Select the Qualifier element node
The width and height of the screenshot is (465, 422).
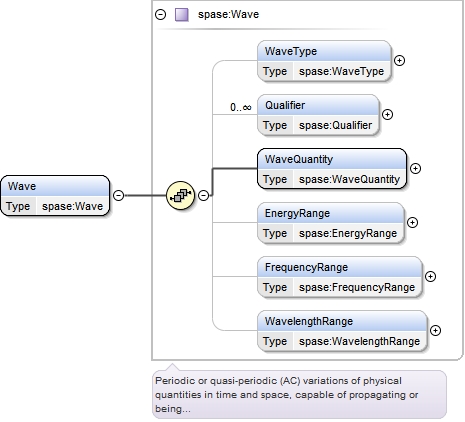tap(318, 115)
